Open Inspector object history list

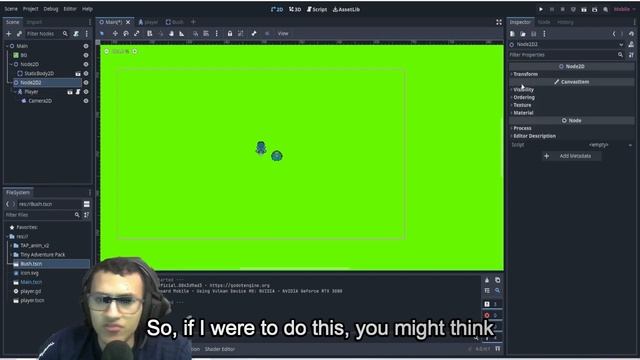click(631, 34)
